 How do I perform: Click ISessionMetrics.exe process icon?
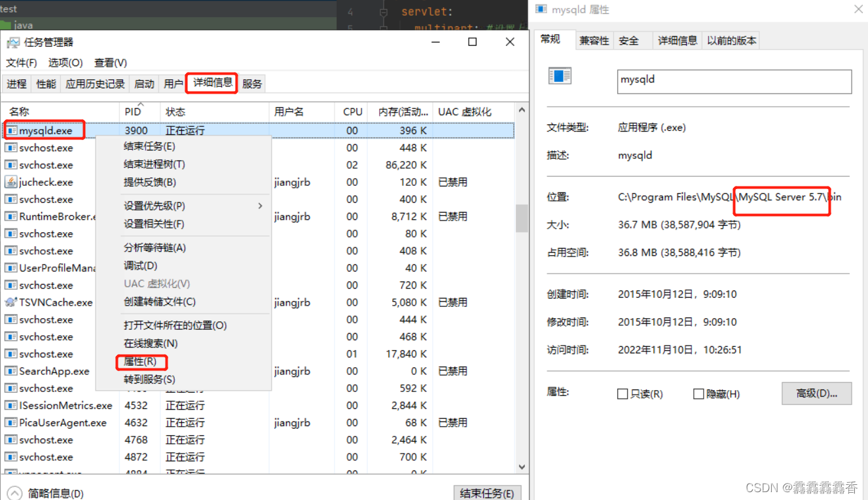(11, 405)
